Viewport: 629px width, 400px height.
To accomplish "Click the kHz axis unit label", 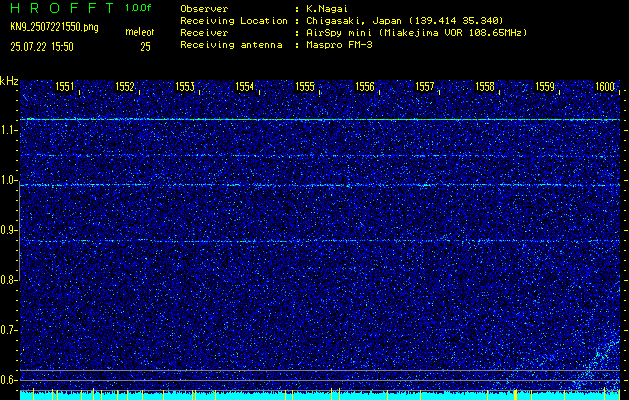I will click(9, 81).
